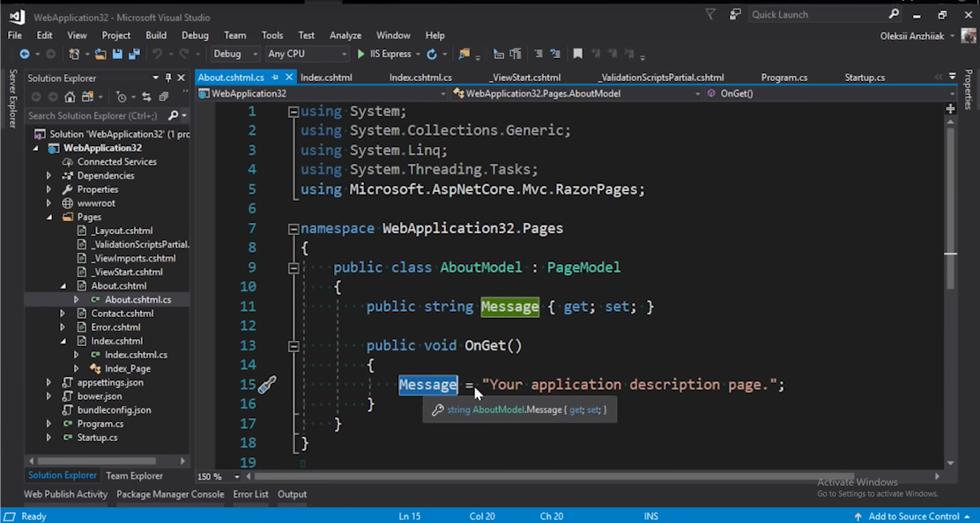Image resolution: width=980 pixels, height=523 pixels.
Task: Collapse the OnGet method at line 13
Action: 293,346
